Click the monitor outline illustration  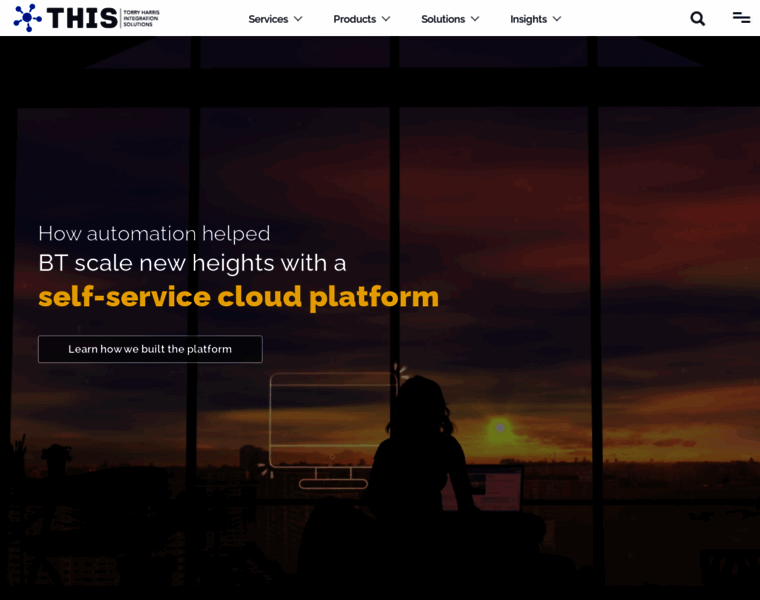[x=333, y=430]
